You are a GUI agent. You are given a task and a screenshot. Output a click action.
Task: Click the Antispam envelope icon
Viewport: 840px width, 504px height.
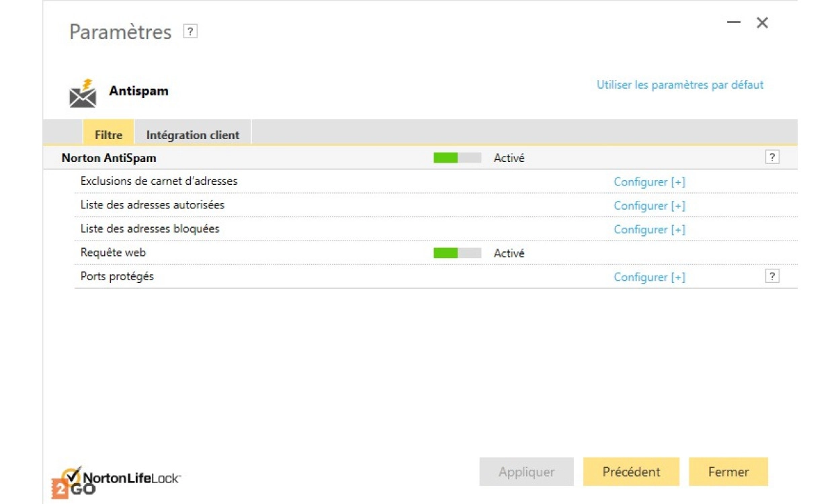[83, 93]
